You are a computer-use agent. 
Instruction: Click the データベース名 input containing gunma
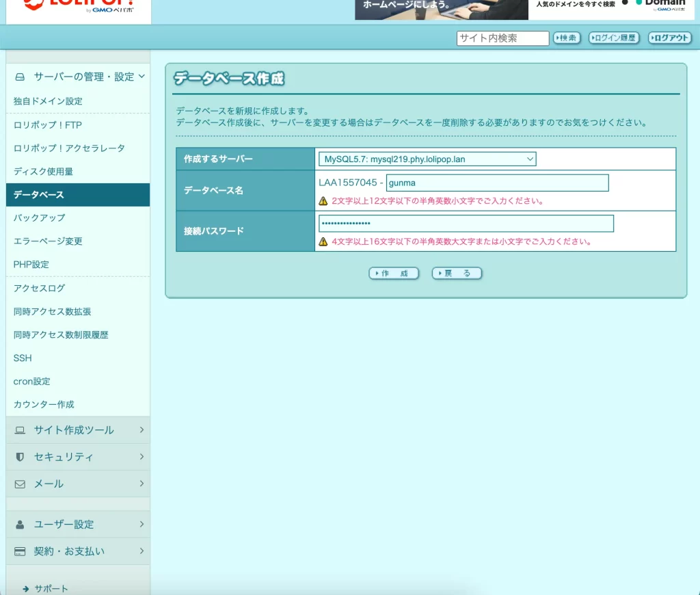(497, 183)
